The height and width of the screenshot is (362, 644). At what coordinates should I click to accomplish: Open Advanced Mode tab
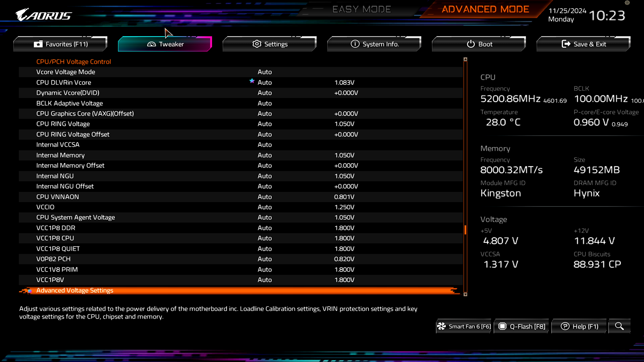(485, 10)
